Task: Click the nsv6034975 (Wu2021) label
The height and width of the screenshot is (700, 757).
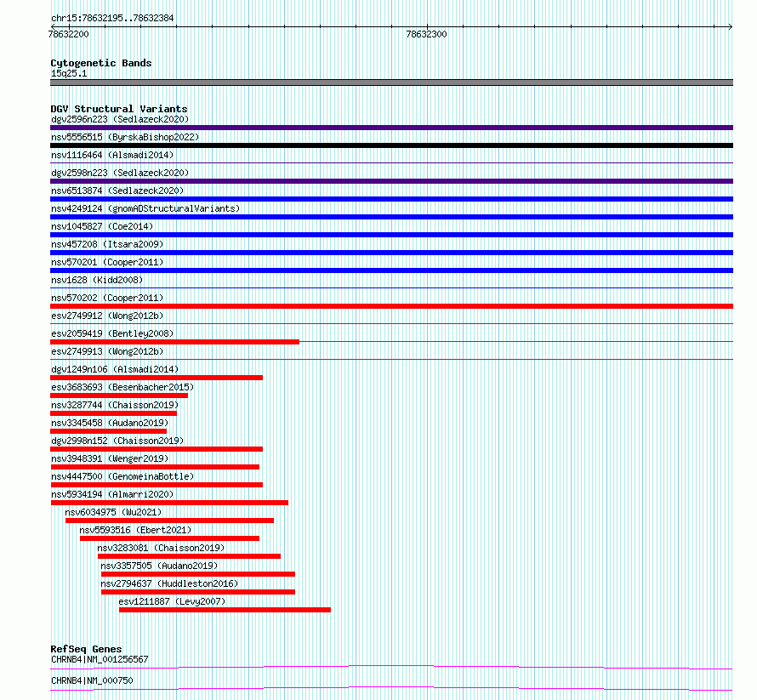Action: click(x=113, y=512)
